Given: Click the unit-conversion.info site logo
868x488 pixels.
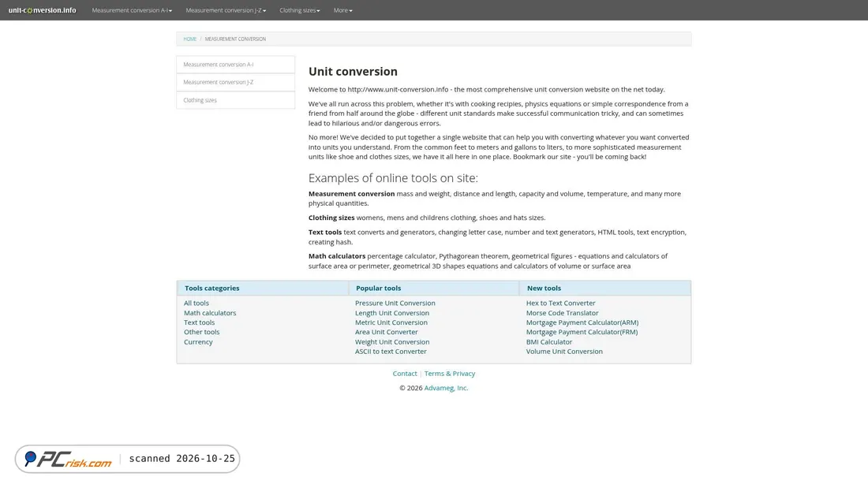Looking at the screenshot, I should click(x=42, y=10).
